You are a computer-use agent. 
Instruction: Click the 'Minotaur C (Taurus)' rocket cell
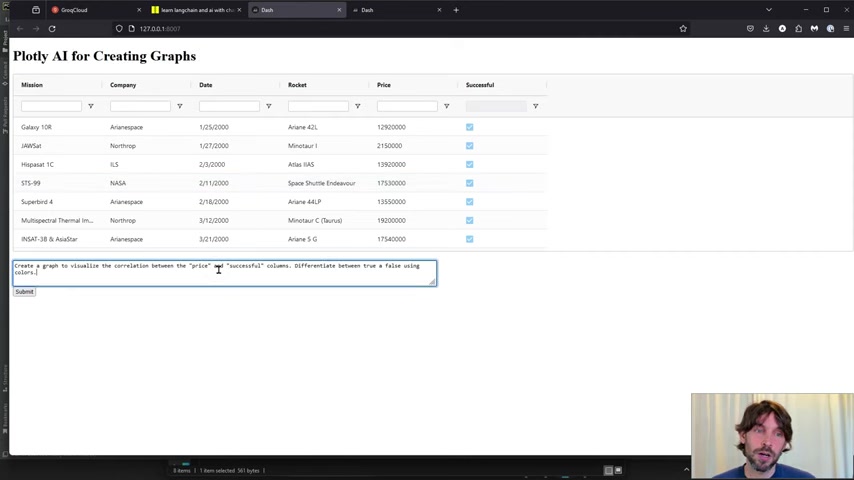click(315, 221)
